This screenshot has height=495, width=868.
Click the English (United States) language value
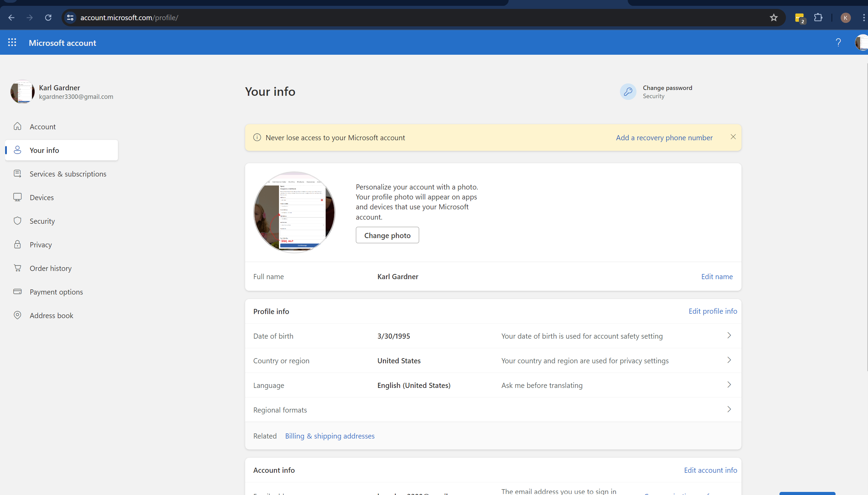[414, 385]
